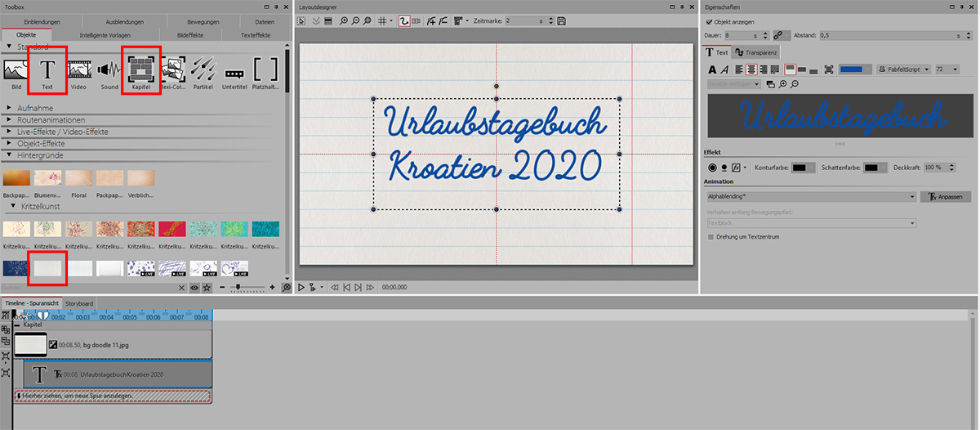Center-align the text in properties
980x430 pixels.
tap(751, 69)
